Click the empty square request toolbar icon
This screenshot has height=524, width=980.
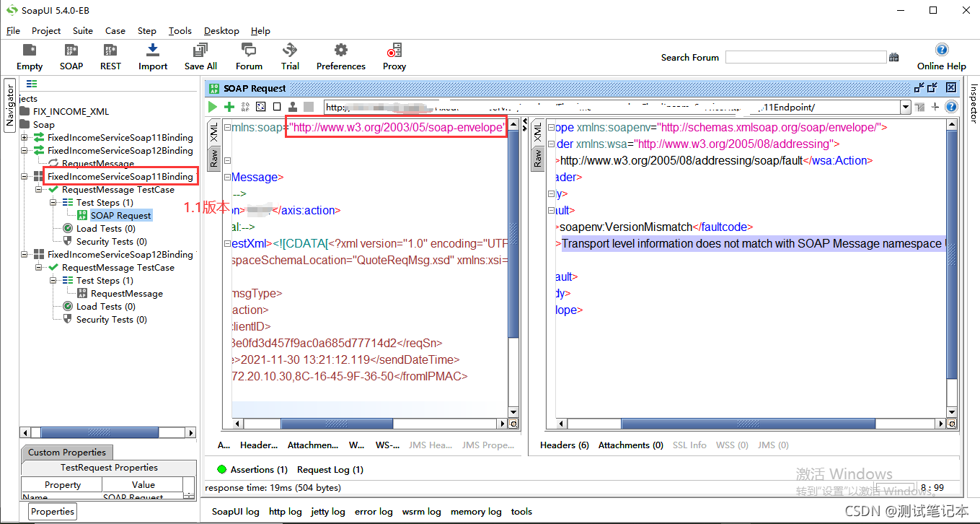(x=277, y=107)
